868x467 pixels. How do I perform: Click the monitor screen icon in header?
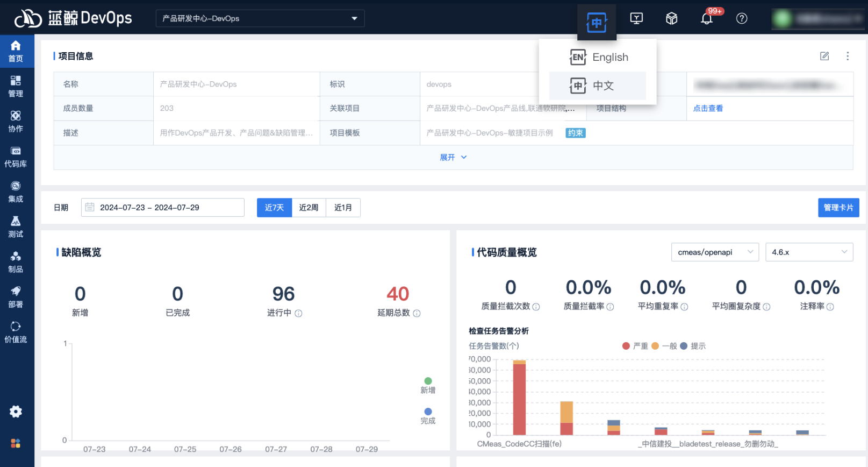(636, 18)
